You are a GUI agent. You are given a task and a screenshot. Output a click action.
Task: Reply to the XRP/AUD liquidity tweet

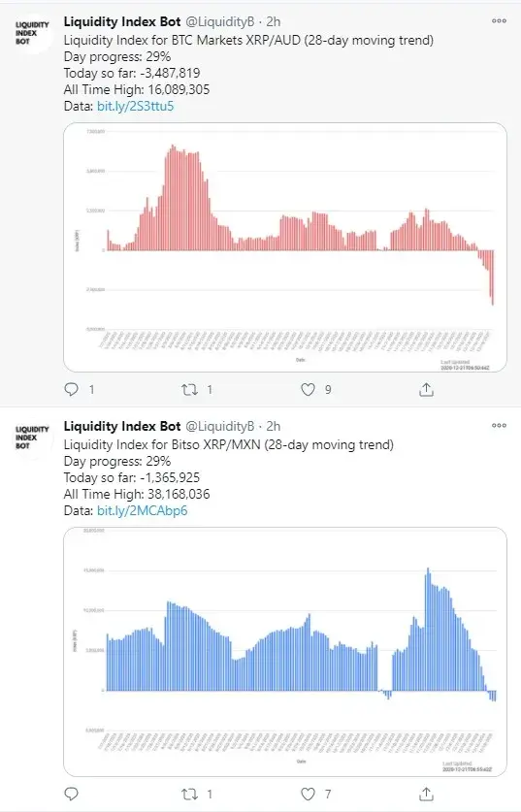(72, 389)
